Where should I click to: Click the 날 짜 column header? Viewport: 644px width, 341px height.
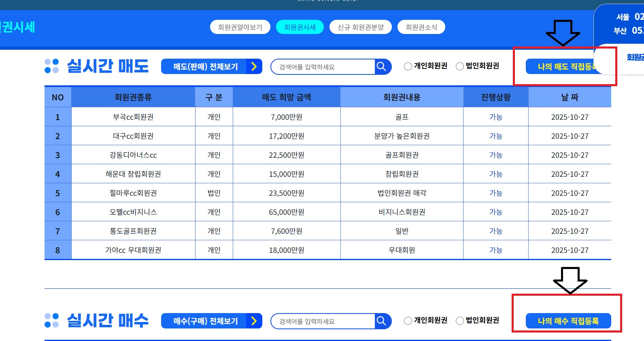[570, 97]
